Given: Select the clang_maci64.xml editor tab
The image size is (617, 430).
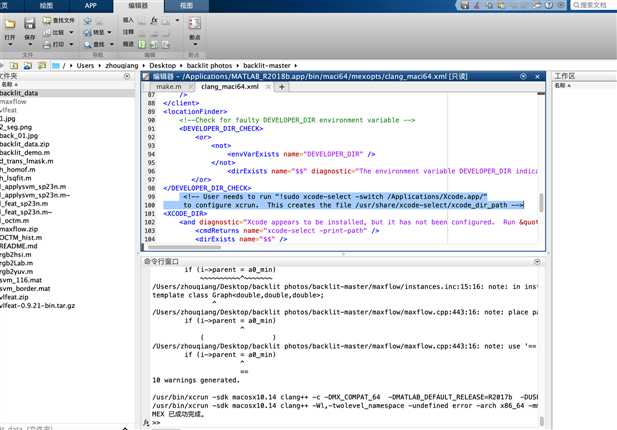Looking at the screenshot, I should point(230,87).
